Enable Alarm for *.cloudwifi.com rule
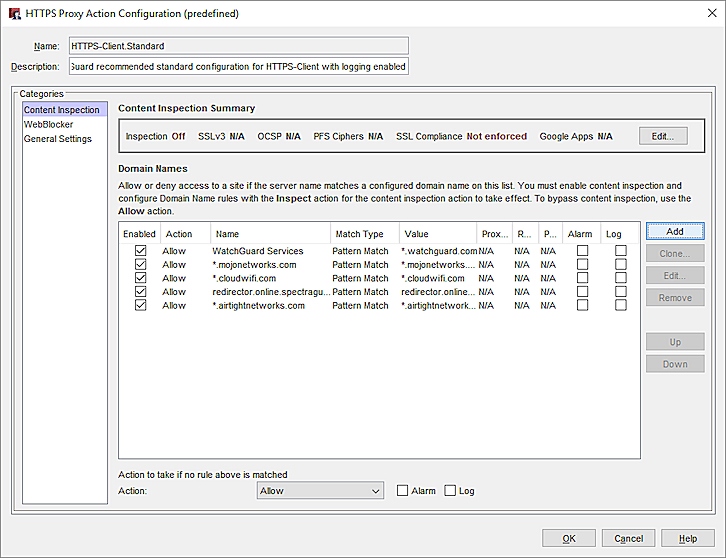 pos(583,278)
